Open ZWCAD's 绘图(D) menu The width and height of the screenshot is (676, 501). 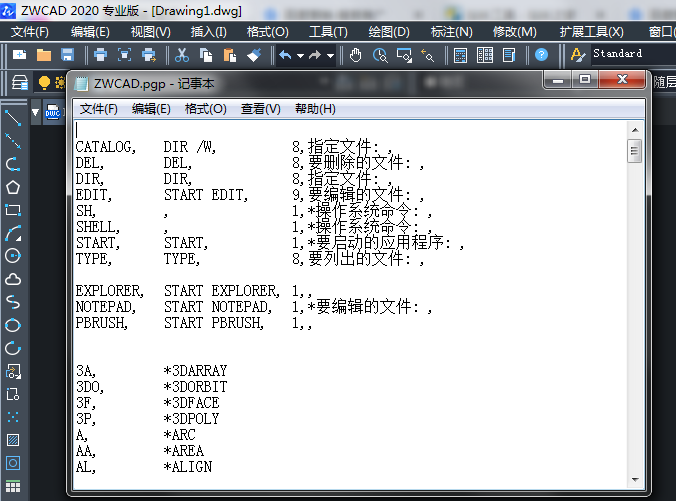point(389,32)
